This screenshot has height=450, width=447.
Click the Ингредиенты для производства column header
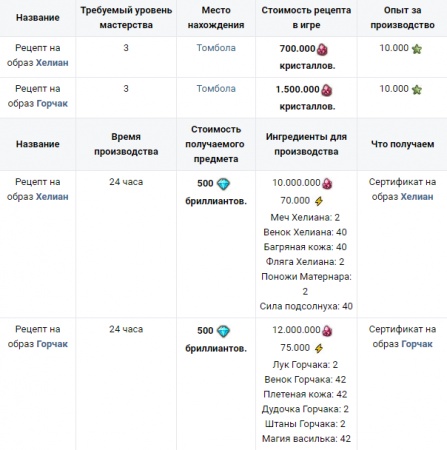click(x=306, y=144)
